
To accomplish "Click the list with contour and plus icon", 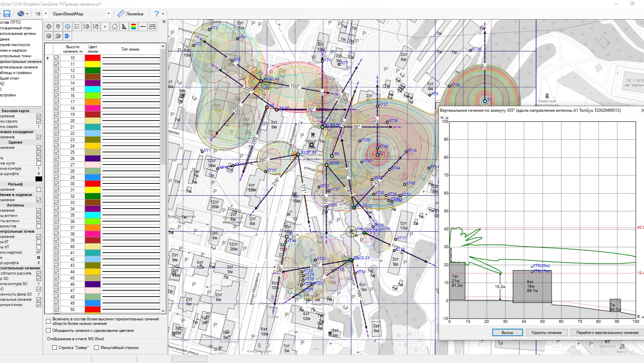I will 96,27.
